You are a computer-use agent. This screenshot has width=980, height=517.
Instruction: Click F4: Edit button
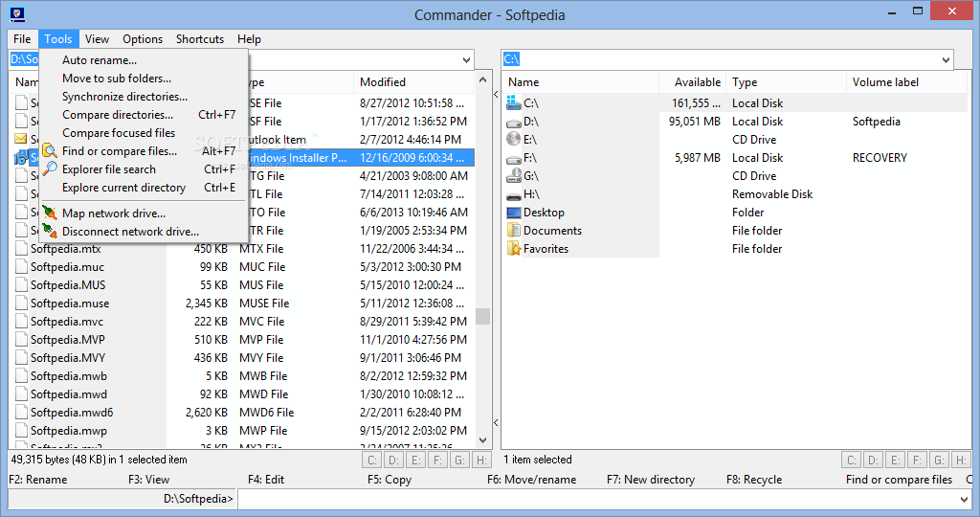(266, 480)
